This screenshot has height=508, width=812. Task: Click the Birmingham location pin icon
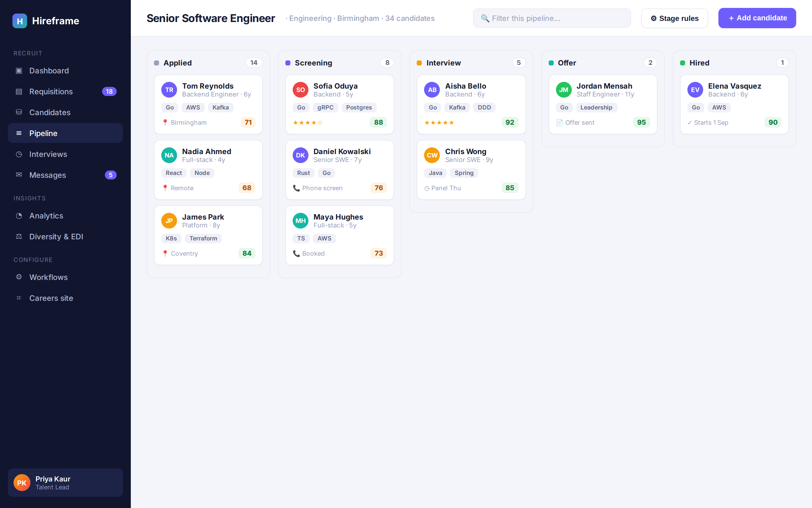pos(165,123)
